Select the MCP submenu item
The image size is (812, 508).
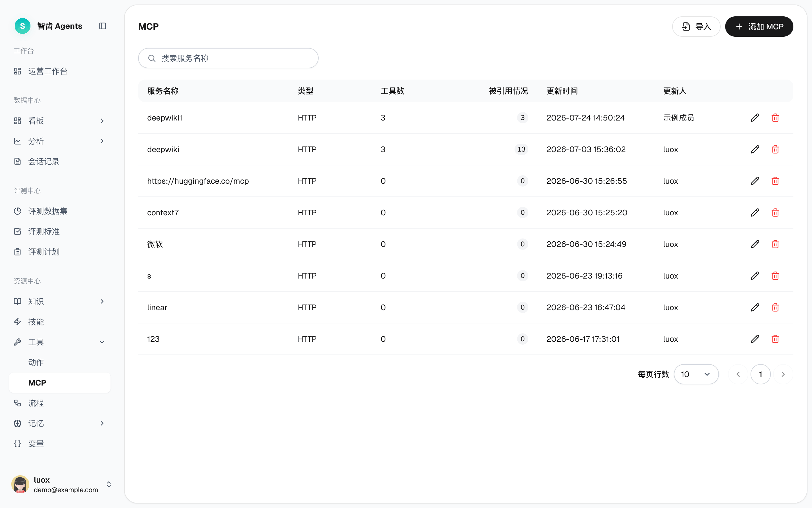click(60, 383)
